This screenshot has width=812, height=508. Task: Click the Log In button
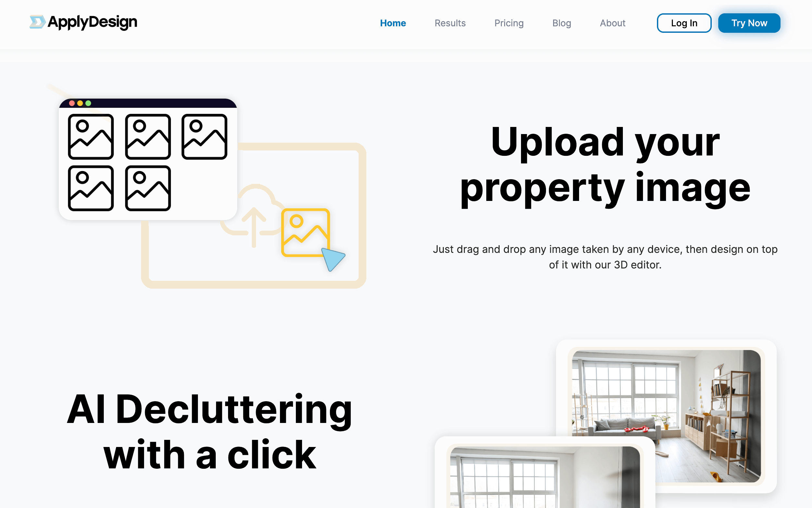click(684, 23)
